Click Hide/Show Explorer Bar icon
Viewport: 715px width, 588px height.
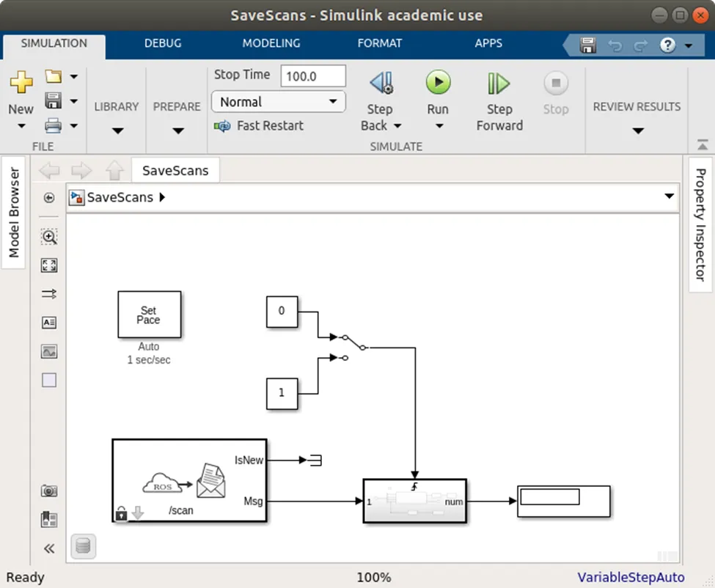point(49,197)
